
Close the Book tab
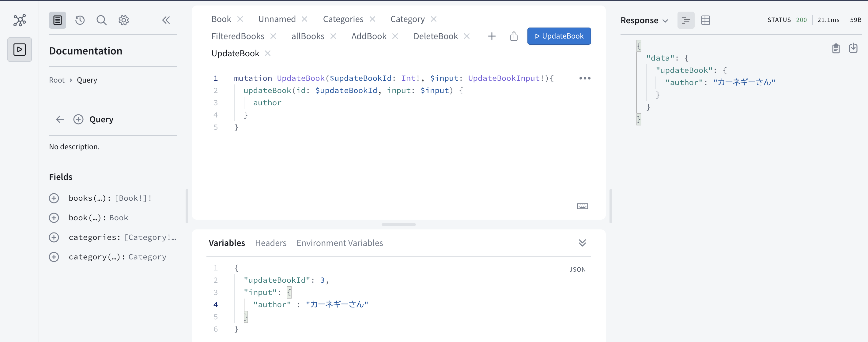(240, 19)
